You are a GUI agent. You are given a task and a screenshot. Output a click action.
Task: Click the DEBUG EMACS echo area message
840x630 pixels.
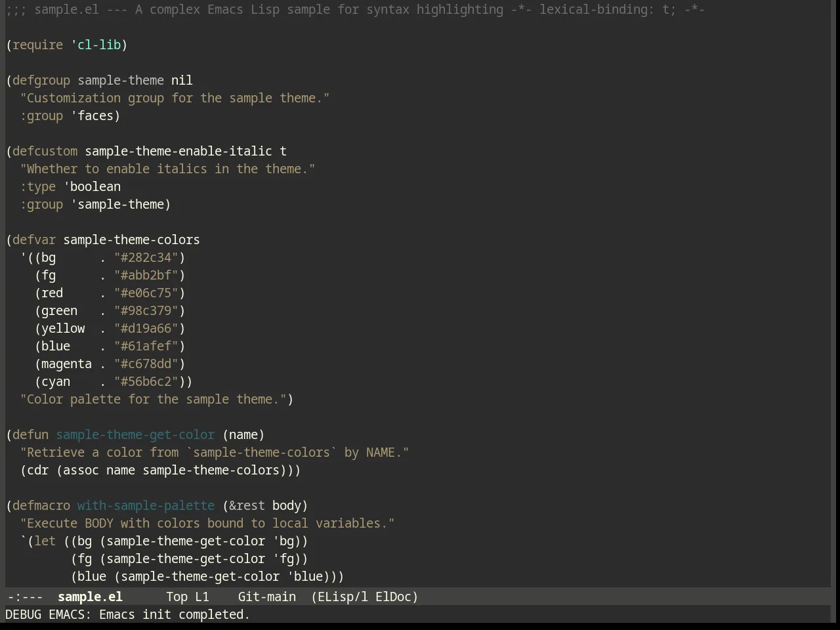[128, 614]
